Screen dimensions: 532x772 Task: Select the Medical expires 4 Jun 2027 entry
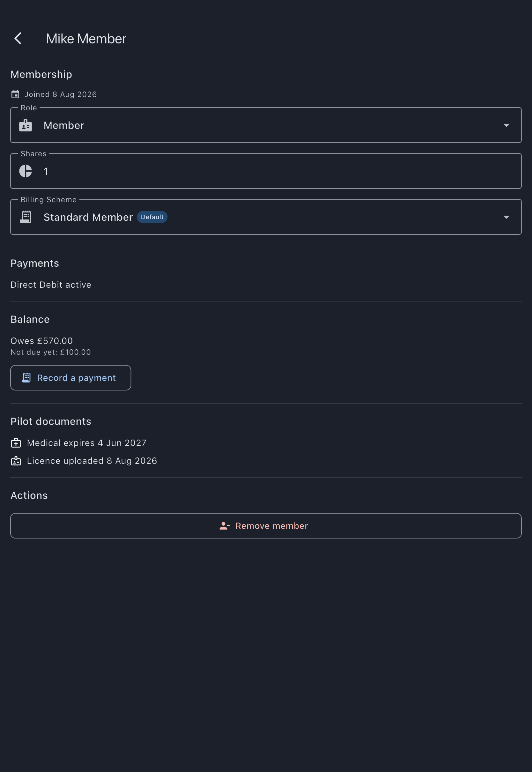click(x=79, y=443)
